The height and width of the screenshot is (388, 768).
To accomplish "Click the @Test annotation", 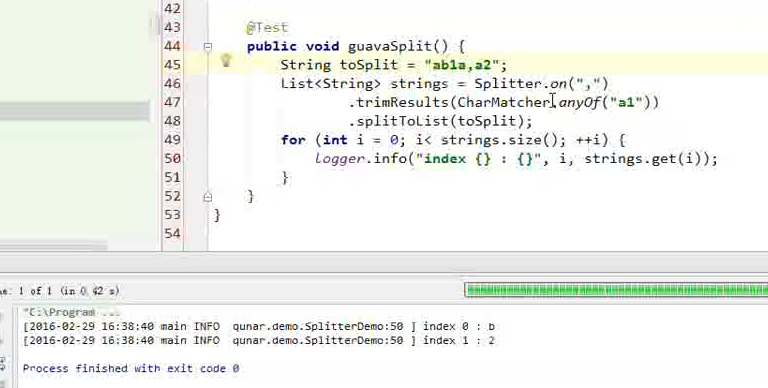I will point(267,28).
